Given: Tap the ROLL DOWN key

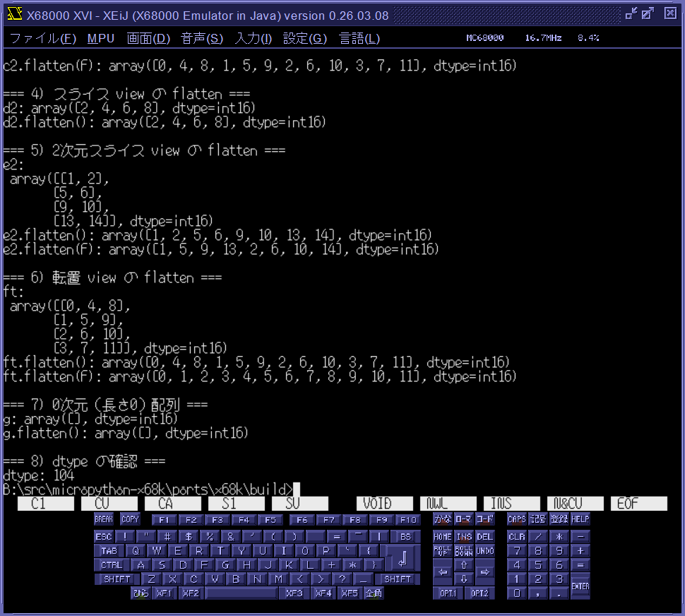Looking at the screenshot, I should (463, 551).
